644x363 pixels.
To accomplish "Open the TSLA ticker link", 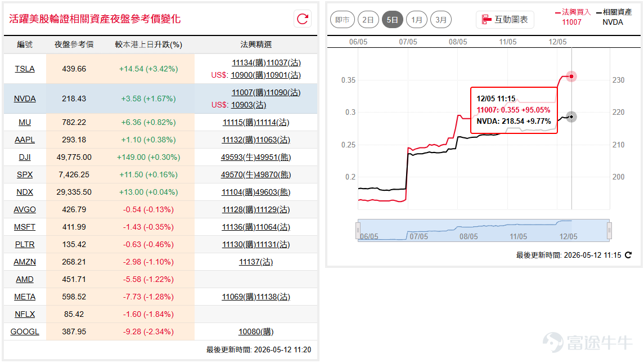I will pos(25,69).
